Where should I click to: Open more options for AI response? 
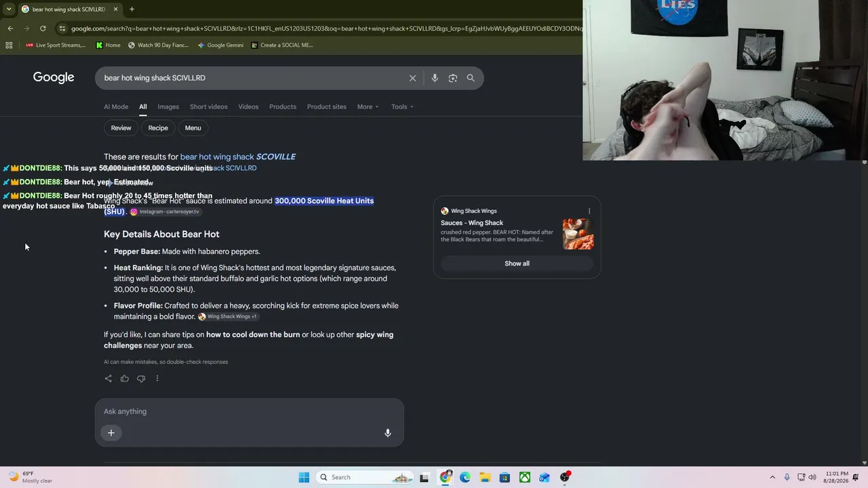(157, 379)
